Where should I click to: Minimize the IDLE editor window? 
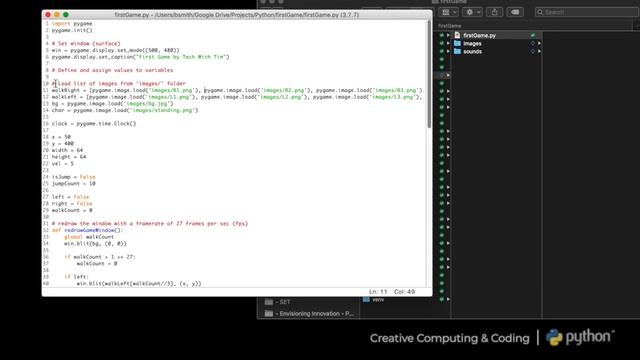tap(57, 15)
